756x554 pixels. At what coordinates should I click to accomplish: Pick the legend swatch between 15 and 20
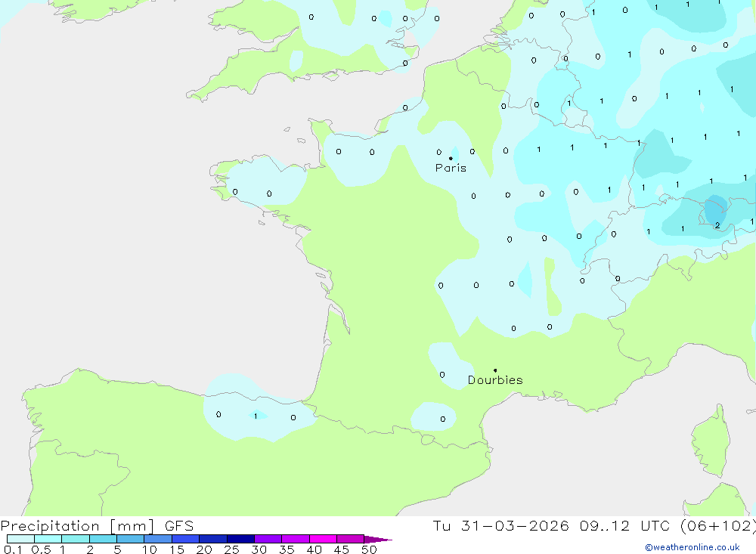[185, 539]
